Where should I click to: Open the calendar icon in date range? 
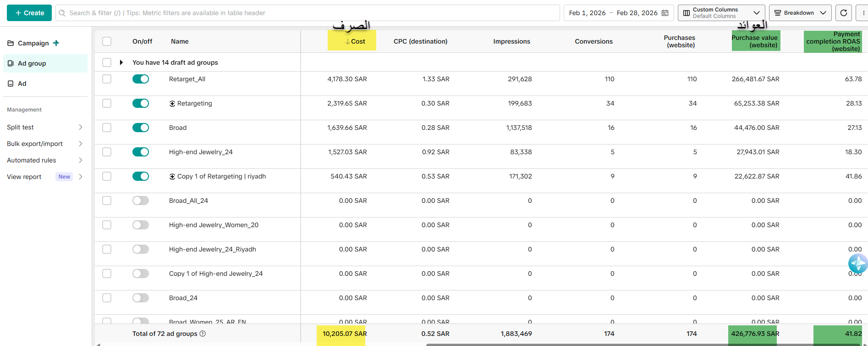(x=665, y=13)
